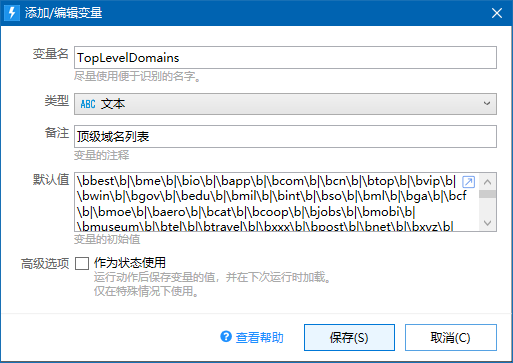The image size is (513, 363).
Task: Close the 添加/编辑变量 dialog
Action: tap(497, 13)
